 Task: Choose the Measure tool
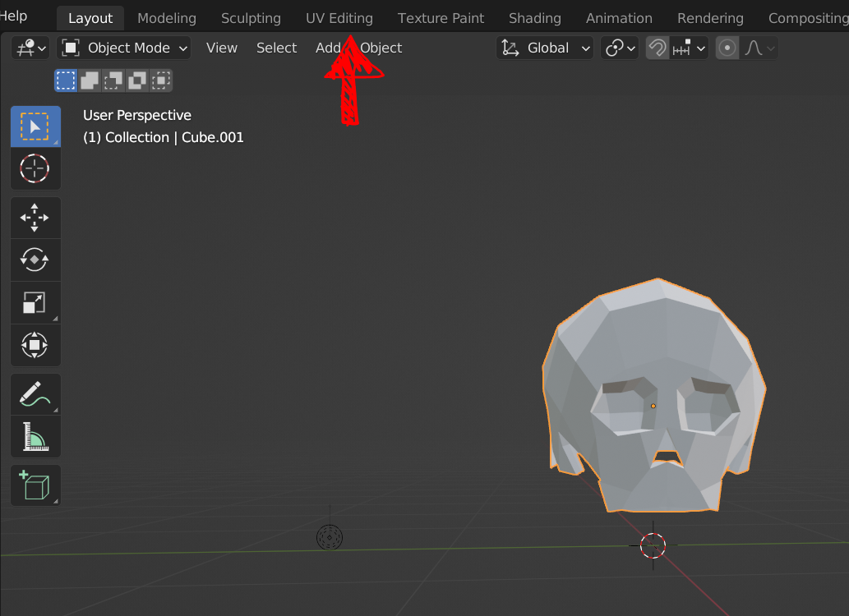point(35,436)
